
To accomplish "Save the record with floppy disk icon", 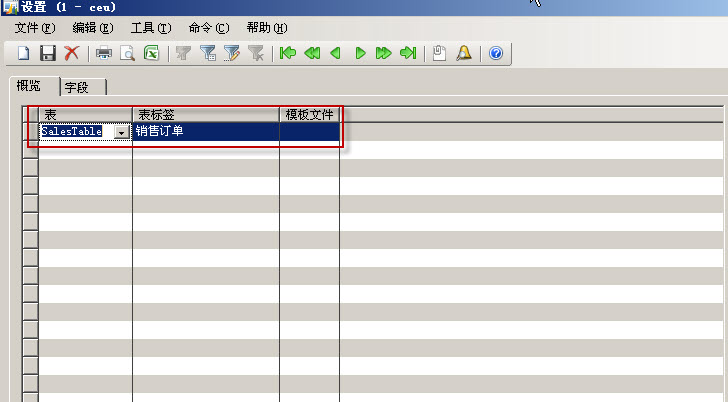I will [47, 53].
